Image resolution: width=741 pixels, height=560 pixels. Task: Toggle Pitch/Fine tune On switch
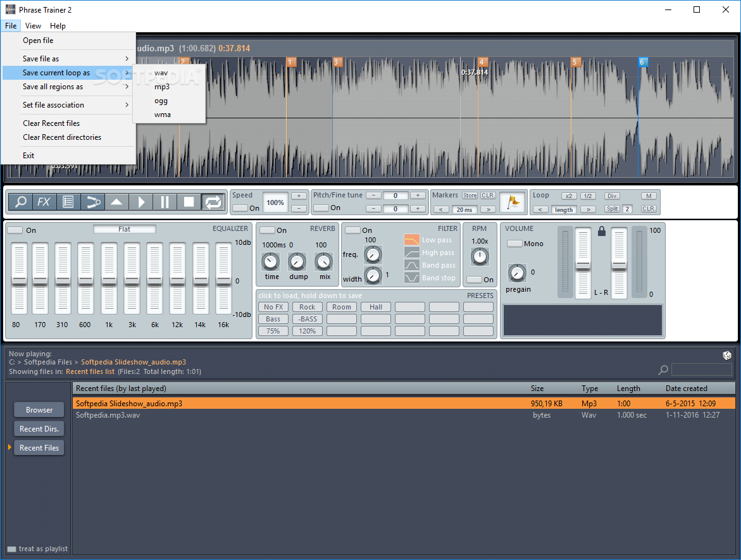coord(321,208)
